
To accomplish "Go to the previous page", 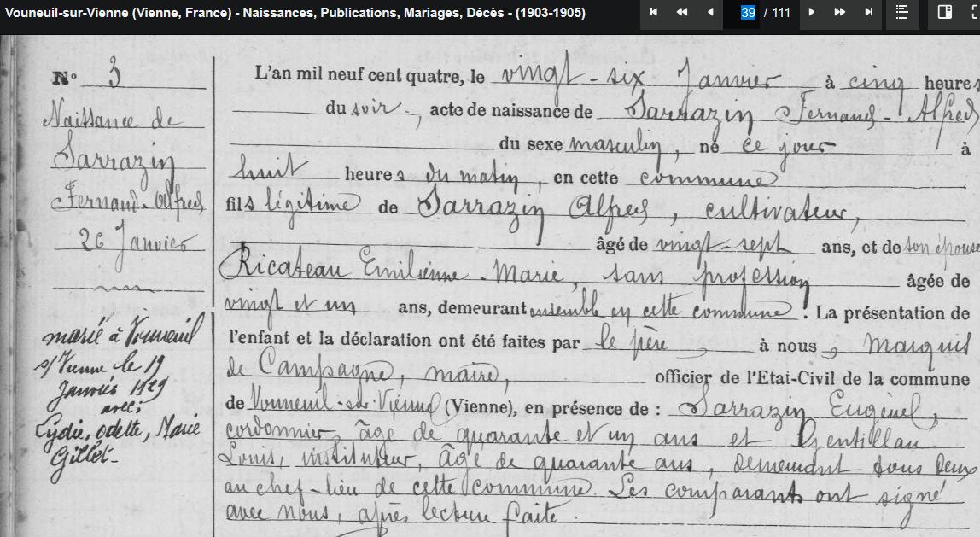I will tap(710, 12).
